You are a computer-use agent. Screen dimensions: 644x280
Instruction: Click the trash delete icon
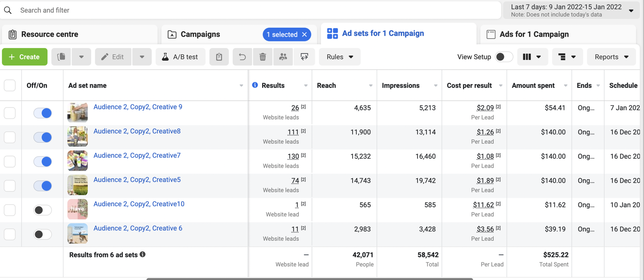pyautogui.click(x=262, y=57)
